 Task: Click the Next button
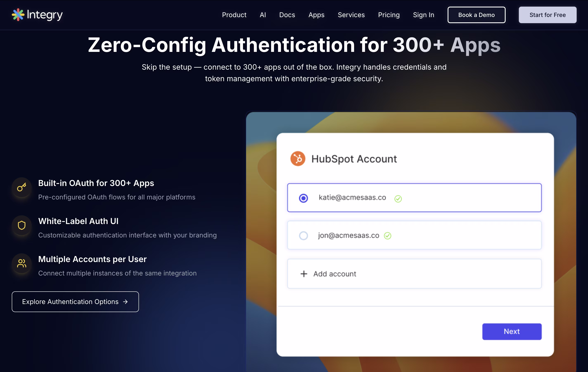(x=512, y=331)
